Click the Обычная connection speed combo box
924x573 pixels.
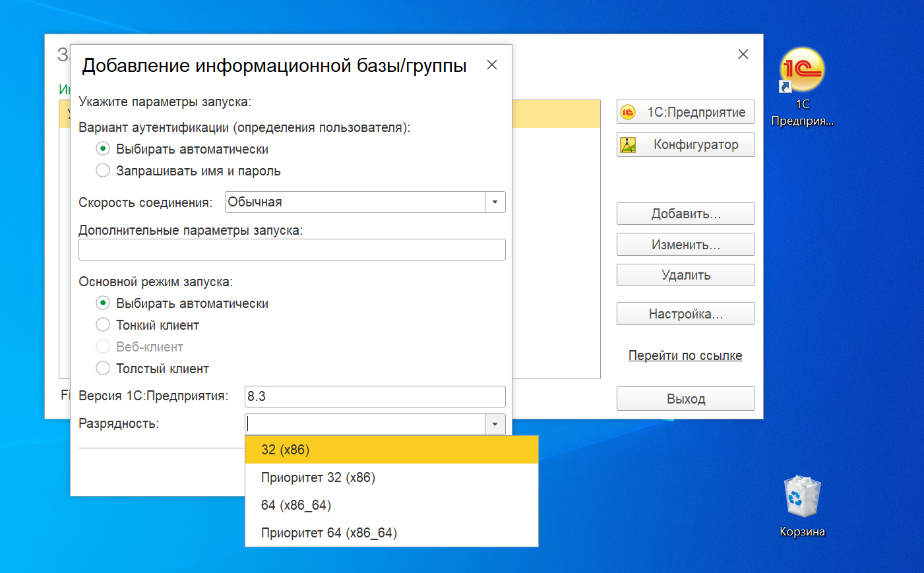click(x=355, y=202)
